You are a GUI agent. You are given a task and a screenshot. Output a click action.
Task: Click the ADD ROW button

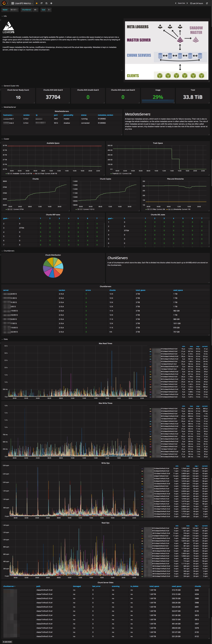(x=7, y=642)
